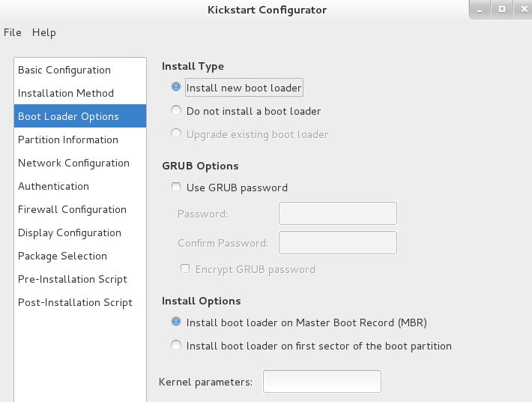This screenshot has height=402, width=532.
Task: Open the File menu
Action: pyautogui.click(x=13, y=32)
